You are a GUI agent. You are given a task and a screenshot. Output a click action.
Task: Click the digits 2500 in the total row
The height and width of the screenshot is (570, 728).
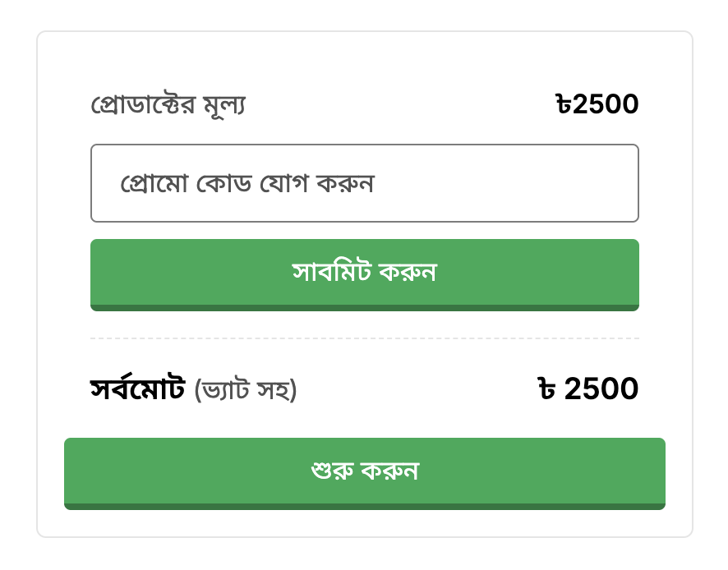601,388
